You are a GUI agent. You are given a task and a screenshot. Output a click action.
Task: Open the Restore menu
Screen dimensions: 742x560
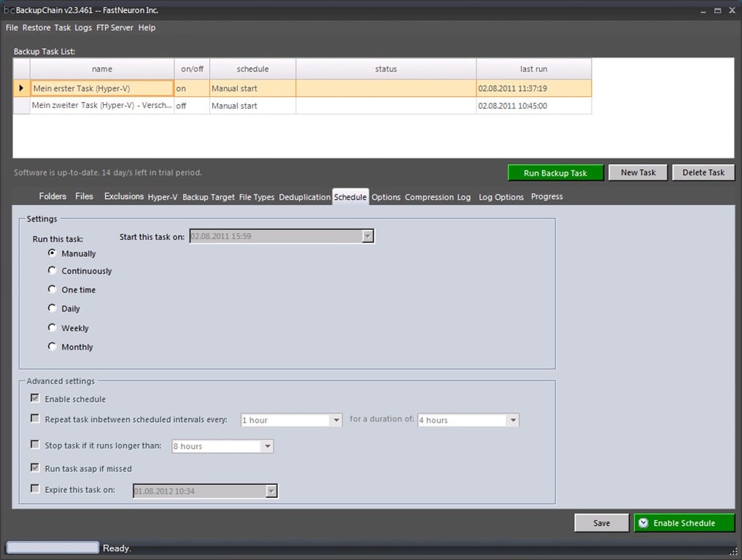(36, 28)
